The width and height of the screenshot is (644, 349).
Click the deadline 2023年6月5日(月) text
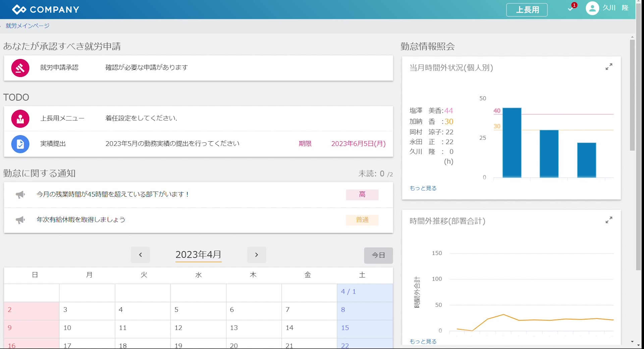[358, 144]
